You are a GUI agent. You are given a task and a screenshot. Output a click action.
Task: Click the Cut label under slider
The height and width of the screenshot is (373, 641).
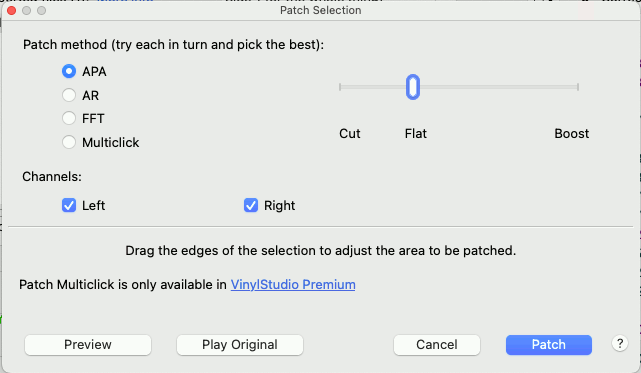(350, 133)
